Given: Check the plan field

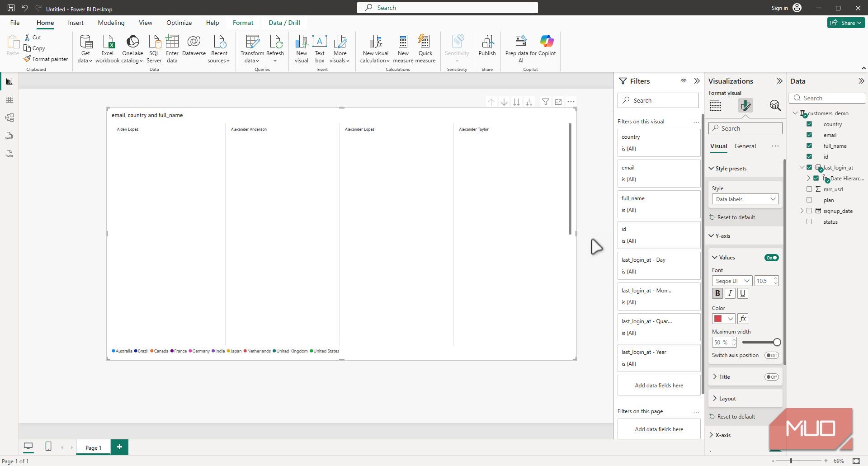Looking at the screenshot, I should point(809,200).
